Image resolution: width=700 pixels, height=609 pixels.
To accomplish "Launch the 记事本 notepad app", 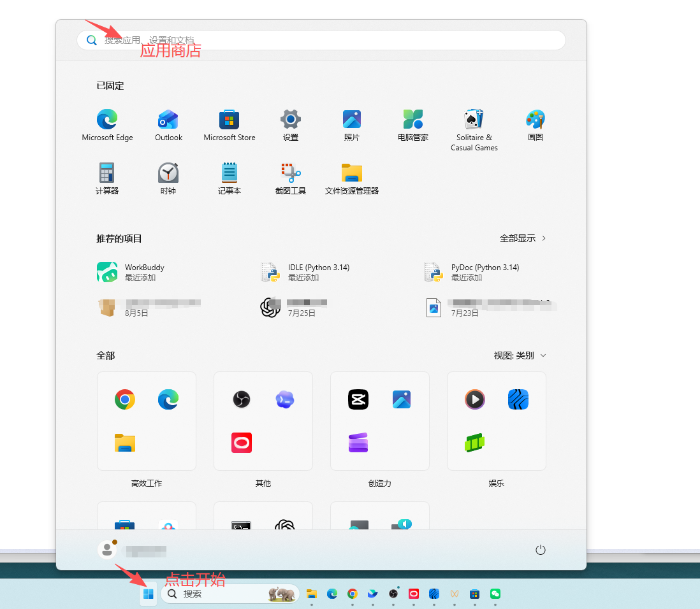I will point(230,179).
